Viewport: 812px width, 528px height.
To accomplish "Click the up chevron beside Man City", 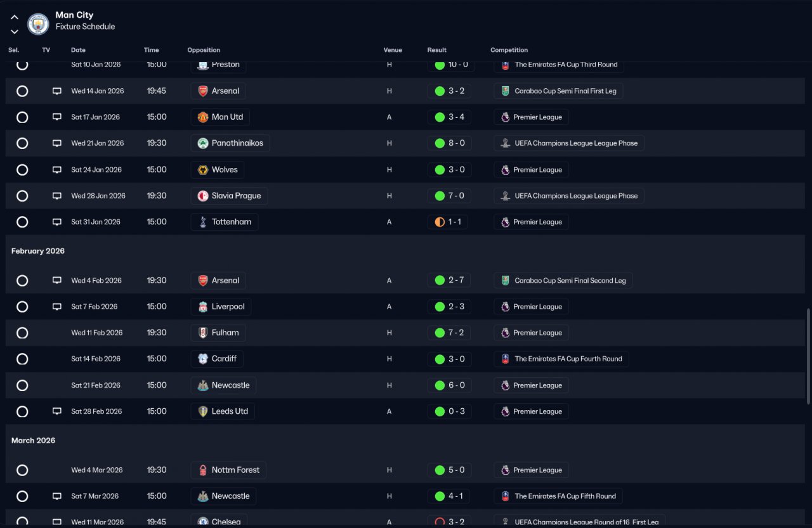I will point(15,18).
